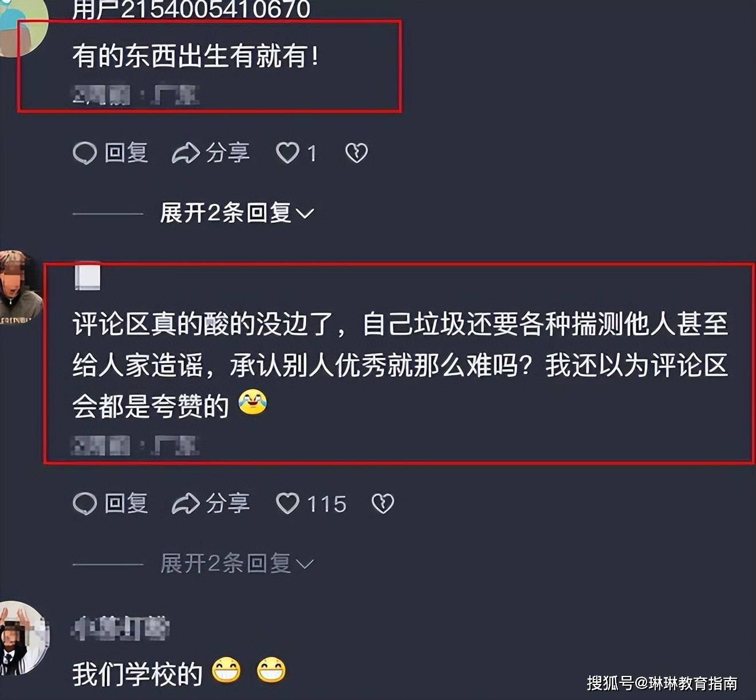
Task: Click broken heart beside 115 likes
Action: [383, 504]
